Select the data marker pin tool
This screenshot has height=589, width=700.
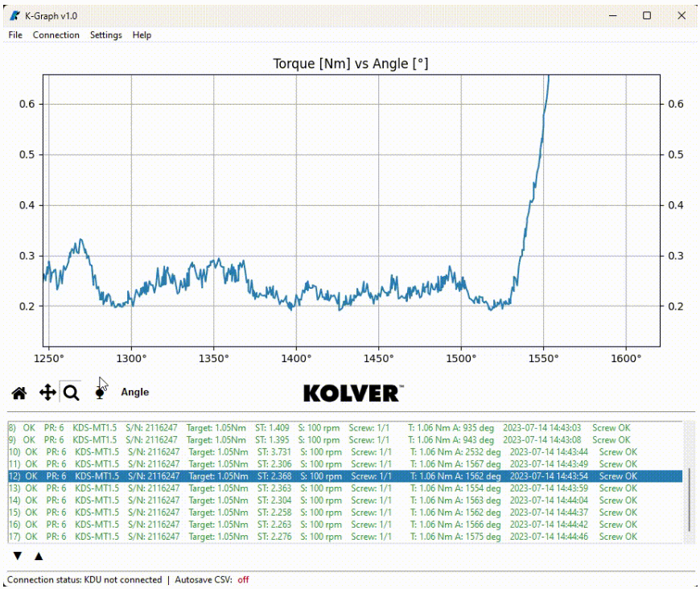[100, 392]
